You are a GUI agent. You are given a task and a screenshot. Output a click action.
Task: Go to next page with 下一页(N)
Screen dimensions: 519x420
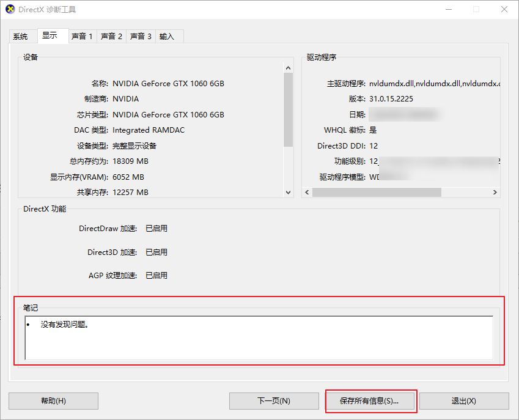click(x=274, y=401)
